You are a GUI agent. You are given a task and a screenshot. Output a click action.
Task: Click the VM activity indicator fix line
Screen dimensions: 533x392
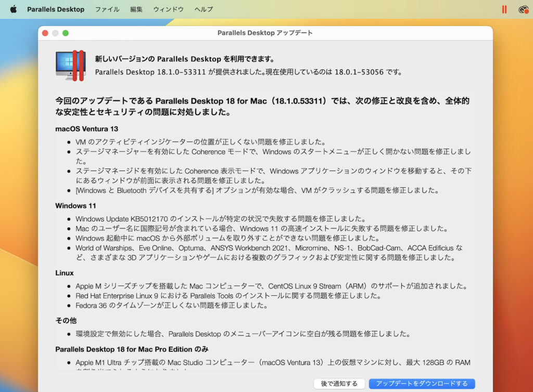(201, 142)
